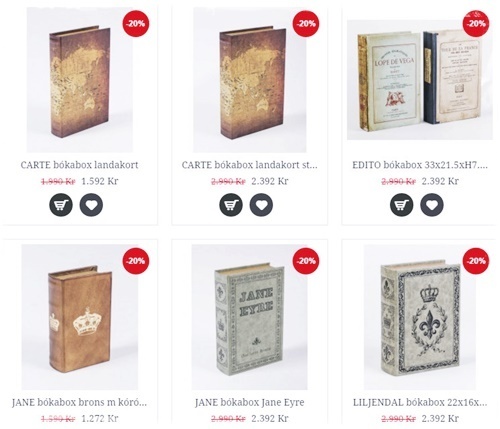Open LILJENDAL bókabox 22x16 product link
This screenshot has width=500, height=429.
420,402
